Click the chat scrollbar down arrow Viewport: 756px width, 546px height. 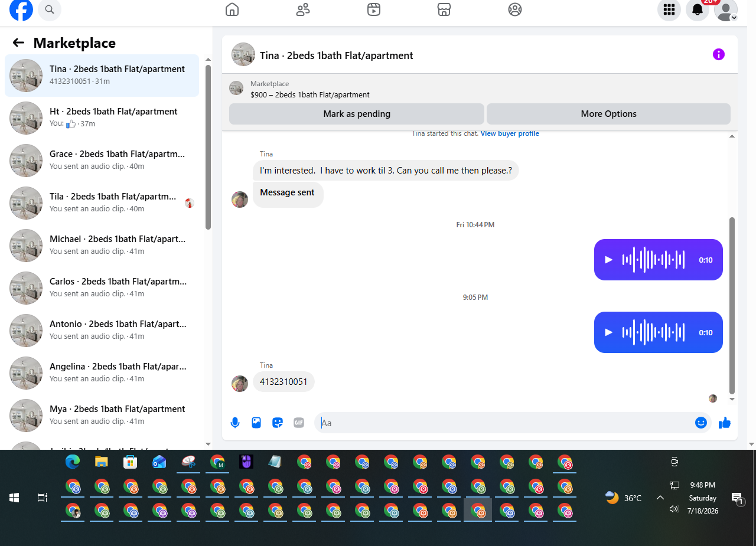click(x=732, y=400)
